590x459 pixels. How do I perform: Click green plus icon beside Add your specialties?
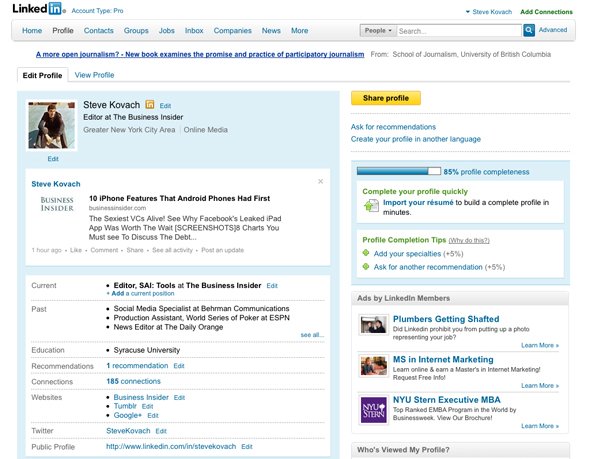click(x=366, y=253)
